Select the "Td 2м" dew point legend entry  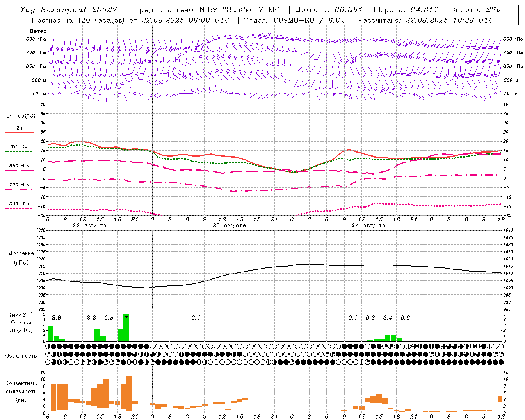[x=19, y=147]
